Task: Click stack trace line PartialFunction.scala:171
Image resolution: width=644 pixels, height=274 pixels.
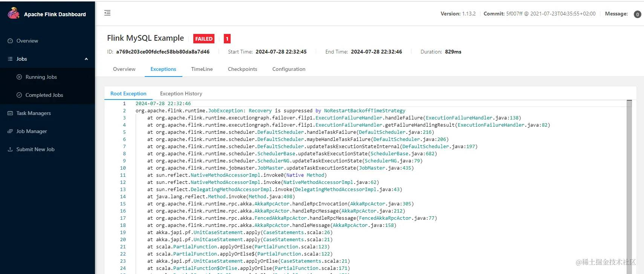Action: (x=249, y=268)
